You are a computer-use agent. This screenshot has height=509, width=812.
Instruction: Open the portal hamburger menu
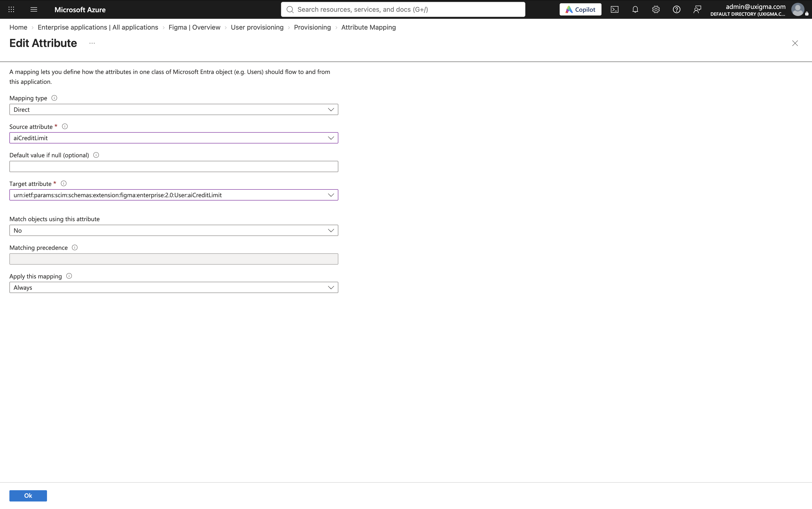34,9
